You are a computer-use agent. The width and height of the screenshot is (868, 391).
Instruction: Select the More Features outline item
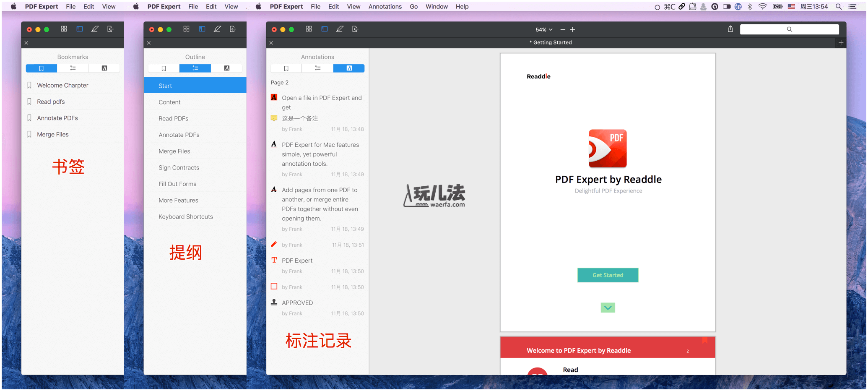[x=195, y=200]
